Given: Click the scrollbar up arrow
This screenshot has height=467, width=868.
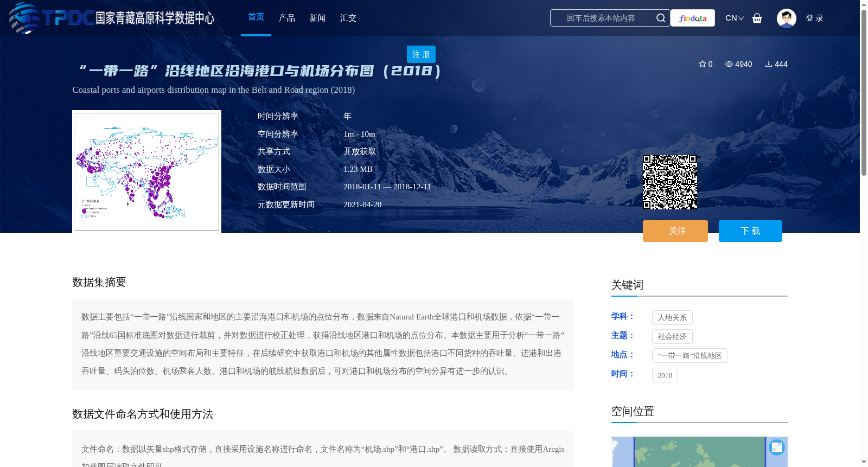Looking at the screenshot, I should [864, 4].
